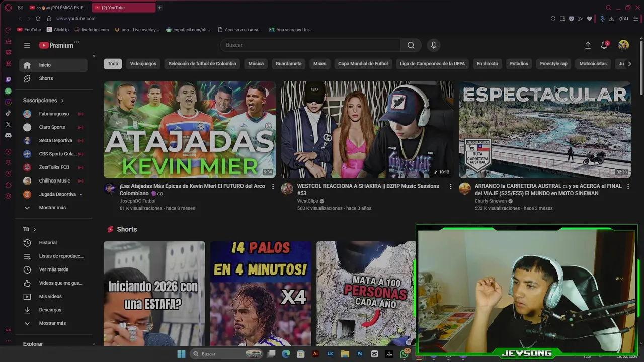Viewport: 644px width, 362px height.
Task: Open Shorts in the sidebar
Action: [53, 78]
